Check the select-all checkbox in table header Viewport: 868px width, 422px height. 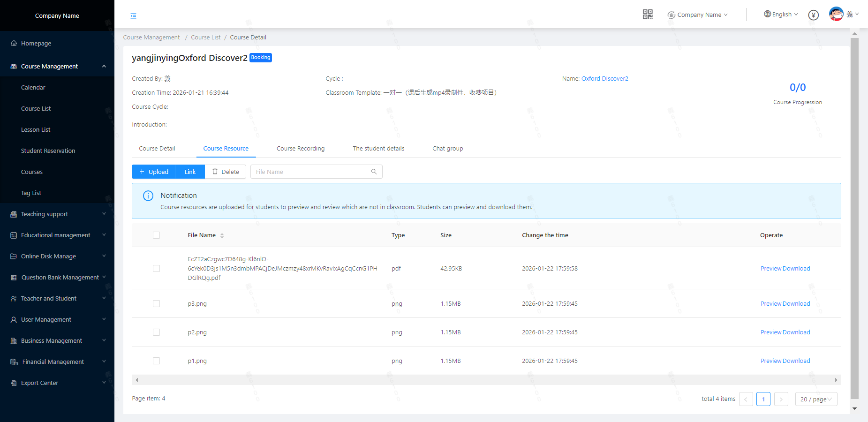tap(157, 235)
